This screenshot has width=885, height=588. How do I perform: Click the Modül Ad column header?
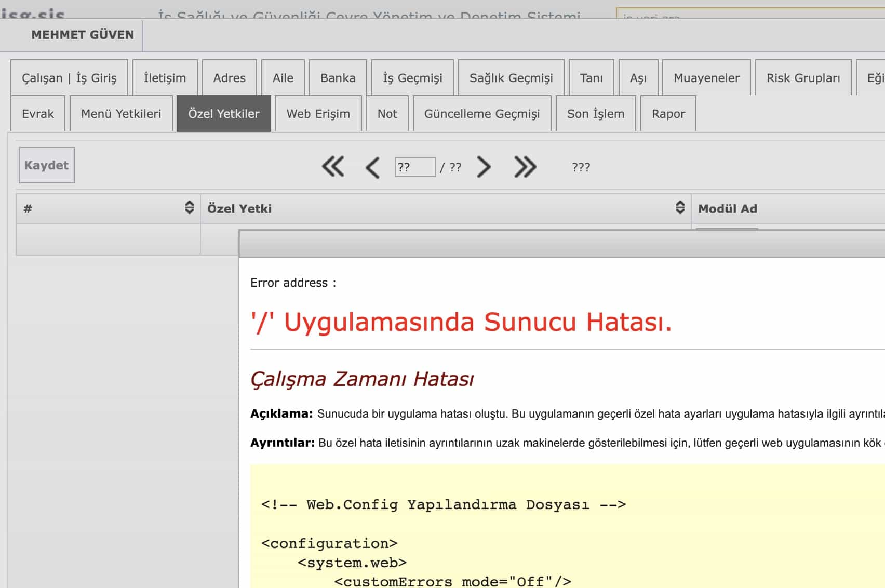pos(727,209)
